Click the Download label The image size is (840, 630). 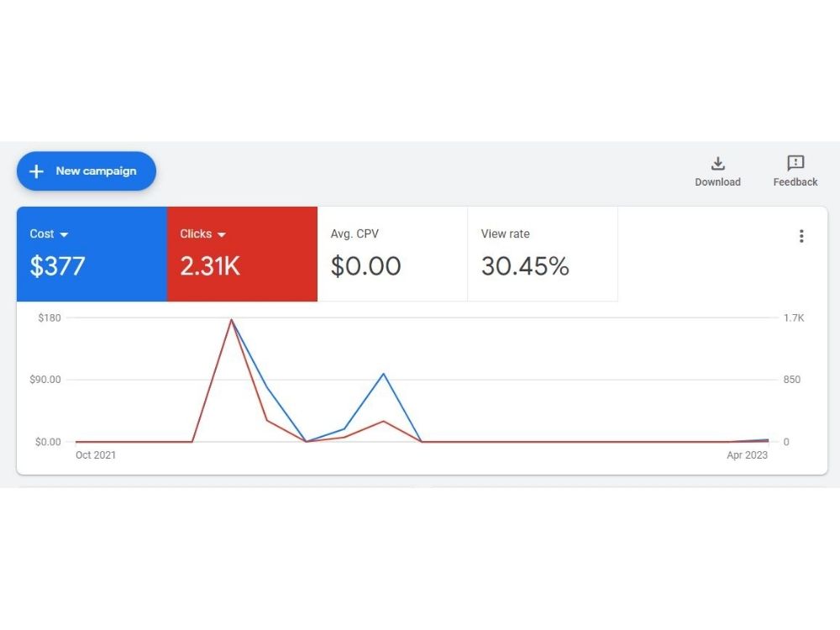tap(718, 182)
